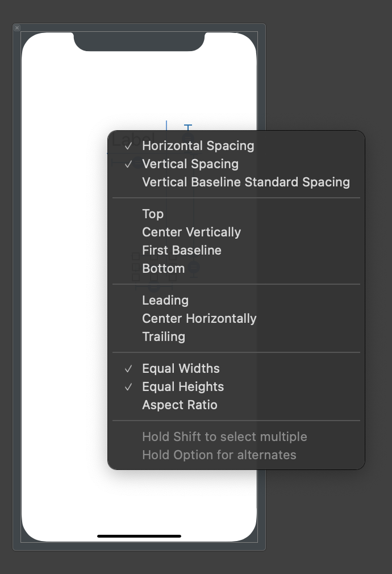Viewport: 392px width, 574px height.
Task: Click the iPhone notch at the top
Action: [139, 41]
